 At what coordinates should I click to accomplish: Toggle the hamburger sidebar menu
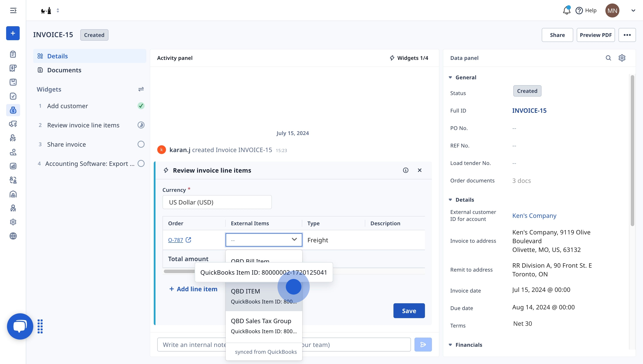pos(13,10)
